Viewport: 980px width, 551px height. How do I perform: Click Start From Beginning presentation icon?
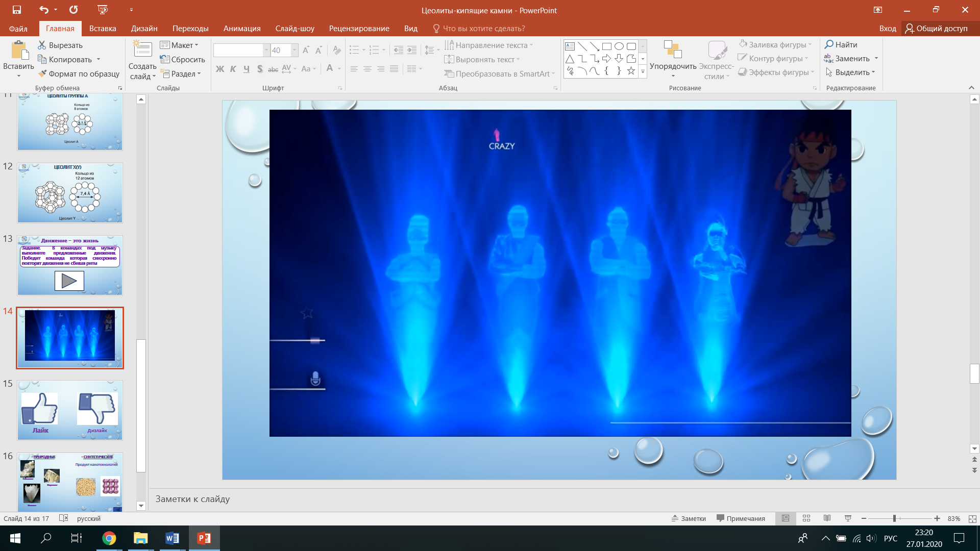tap(103, 10)
